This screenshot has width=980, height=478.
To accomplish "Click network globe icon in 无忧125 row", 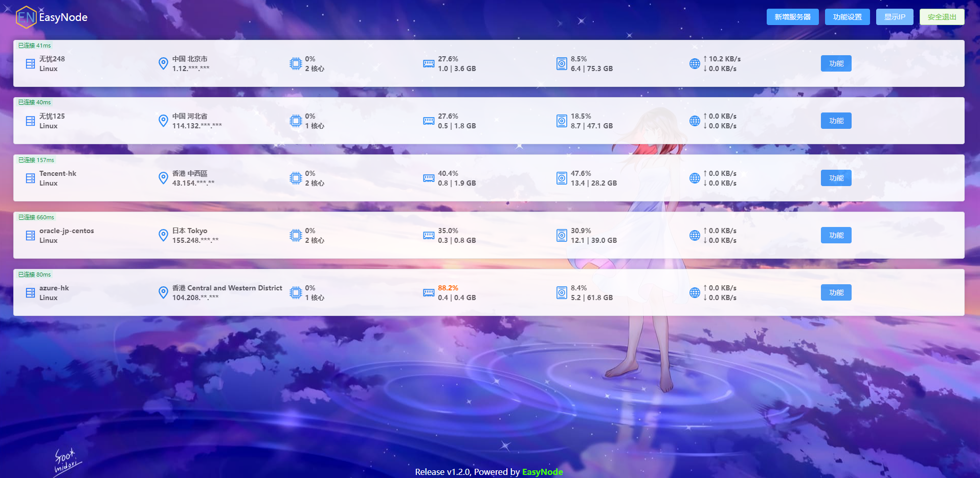I will [x=695, y=121].
